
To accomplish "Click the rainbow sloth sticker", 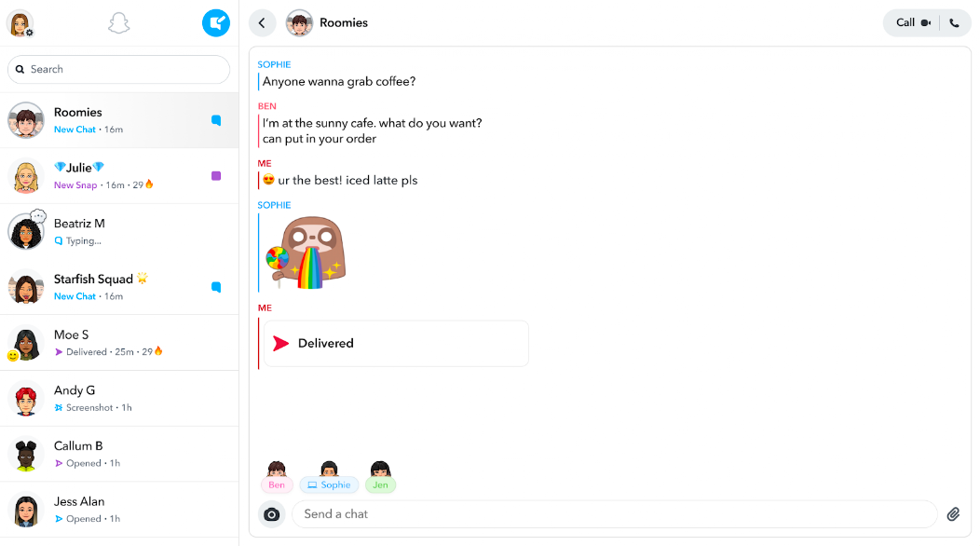I will (x=306, y=252).
